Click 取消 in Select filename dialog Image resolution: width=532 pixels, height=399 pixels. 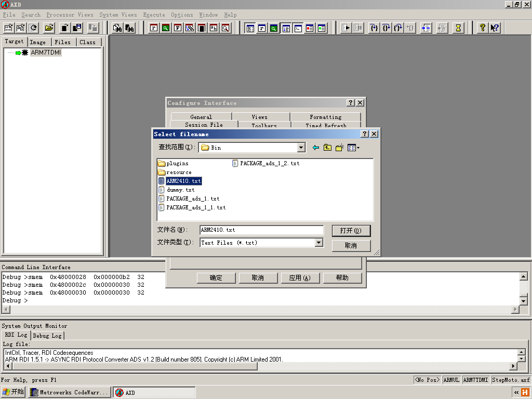351,245
